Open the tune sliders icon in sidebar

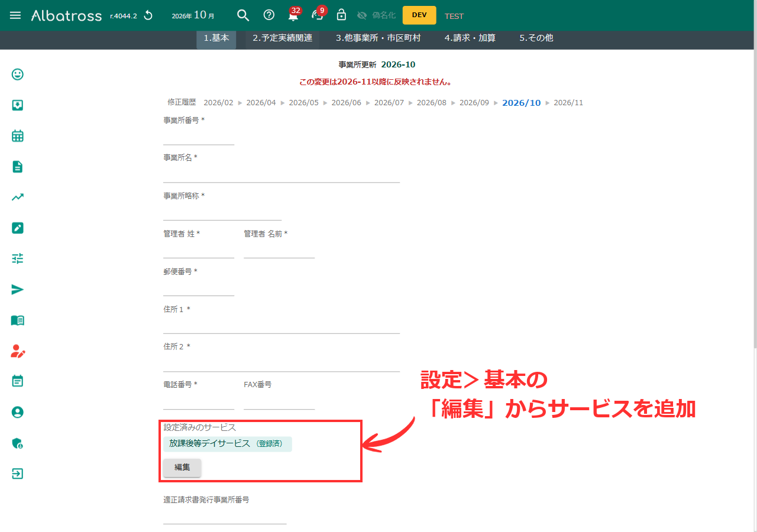18,259
